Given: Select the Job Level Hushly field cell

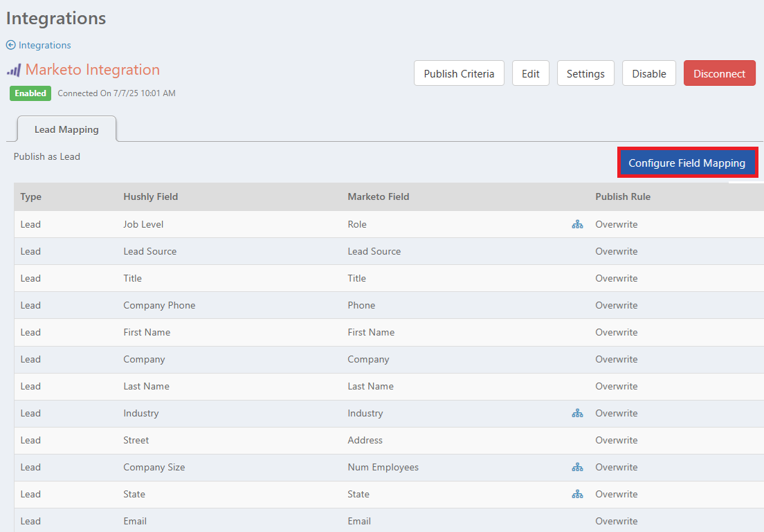Looking at the screenshot, I should coord(143,225).
